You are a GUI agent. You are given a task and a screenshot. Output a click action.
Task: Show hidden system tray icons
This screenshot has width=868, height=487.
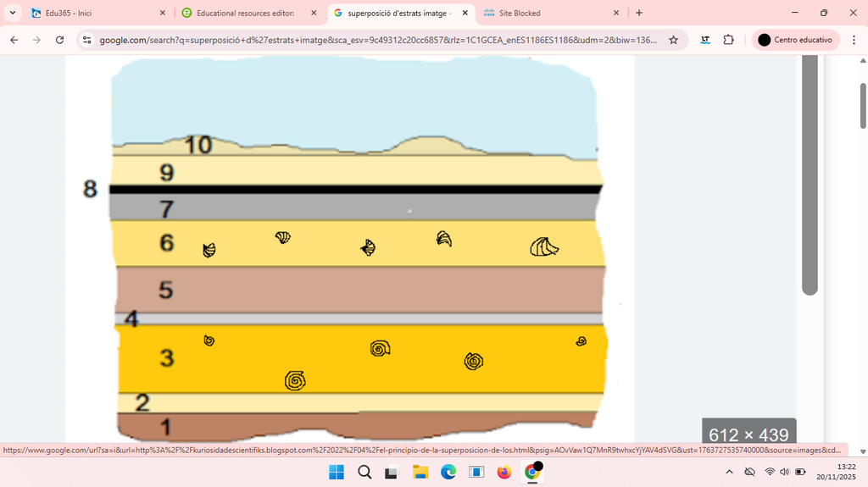pos(729,472)
